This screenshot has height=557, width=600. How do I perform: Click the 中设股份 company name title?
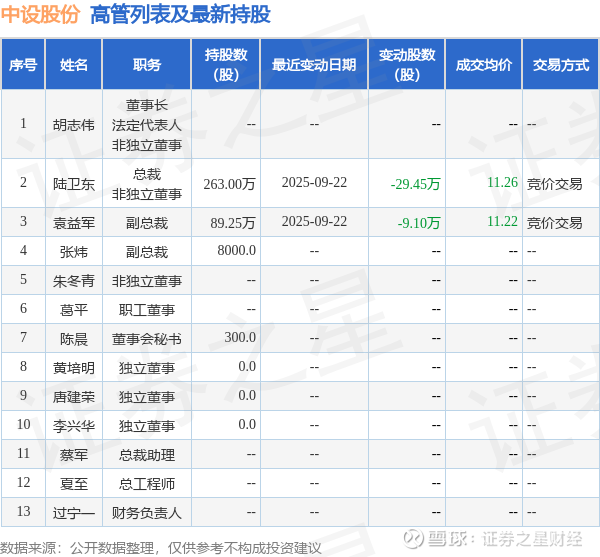40,15
